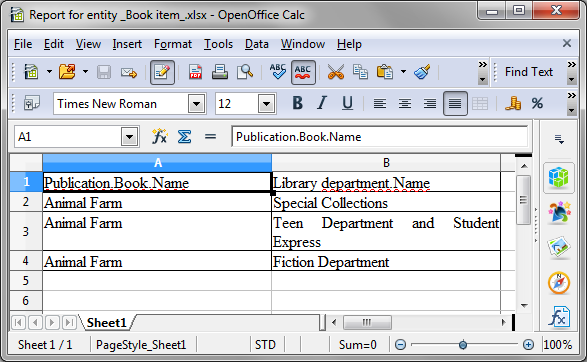This screenshot has height=362, width=587.
Task: Toggle Underline formatting
Action: tap(347, 103)
